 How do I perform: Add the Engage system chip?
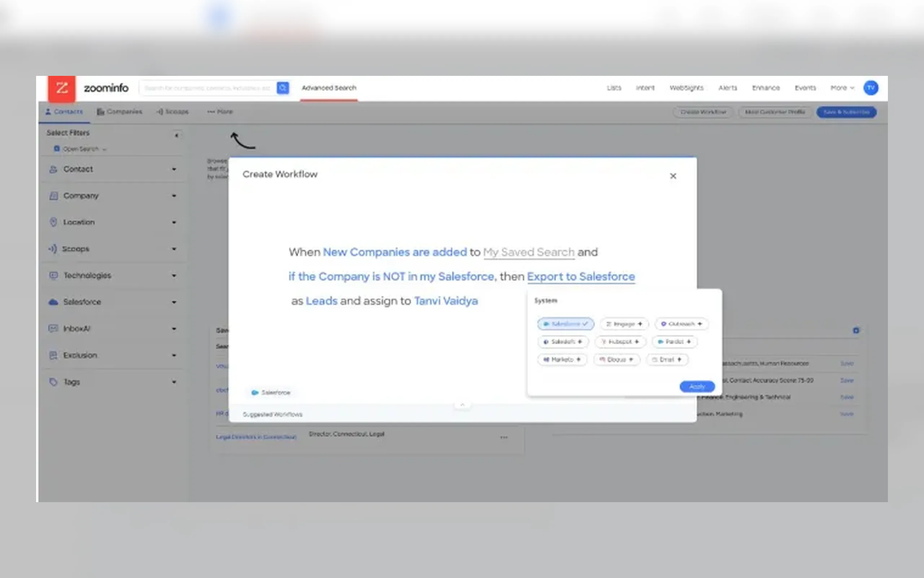(x=624, y=324)
